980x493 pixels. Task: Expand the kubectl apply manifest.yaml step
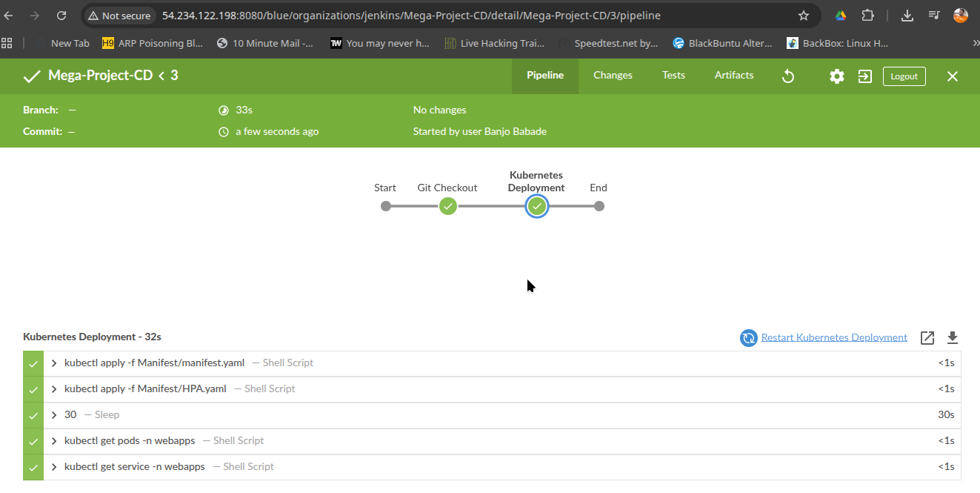(54, 363)
